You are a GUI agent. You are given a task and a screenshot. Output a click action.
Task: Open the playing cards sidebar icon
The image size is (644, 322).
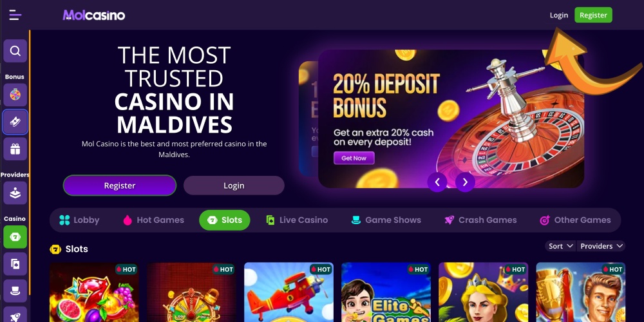coord(15,263)
